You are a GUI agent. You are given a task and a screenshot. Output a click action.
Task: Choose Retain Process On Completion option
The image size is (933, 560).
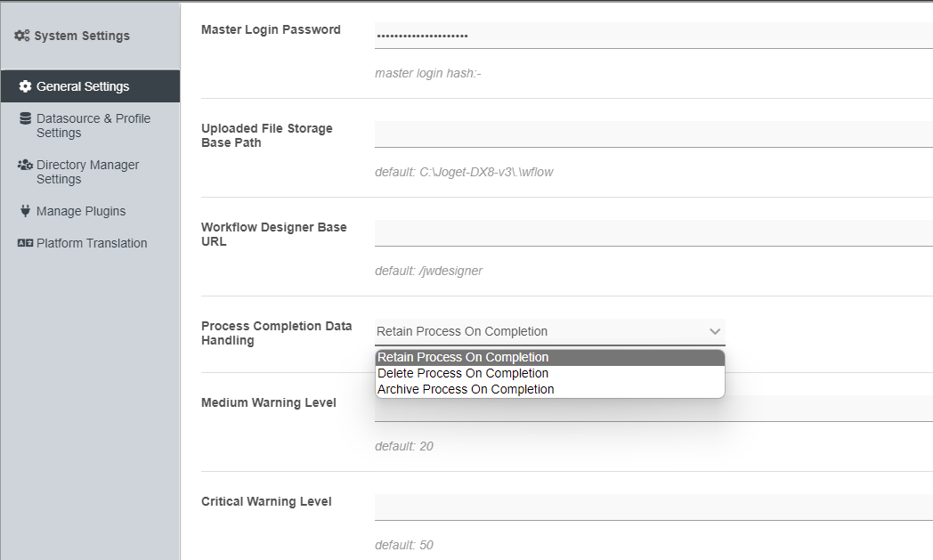pos(463,358)
